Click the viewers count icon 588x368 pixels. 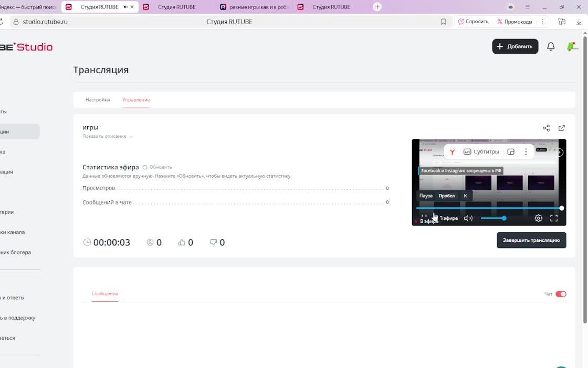tap(150, 242)
